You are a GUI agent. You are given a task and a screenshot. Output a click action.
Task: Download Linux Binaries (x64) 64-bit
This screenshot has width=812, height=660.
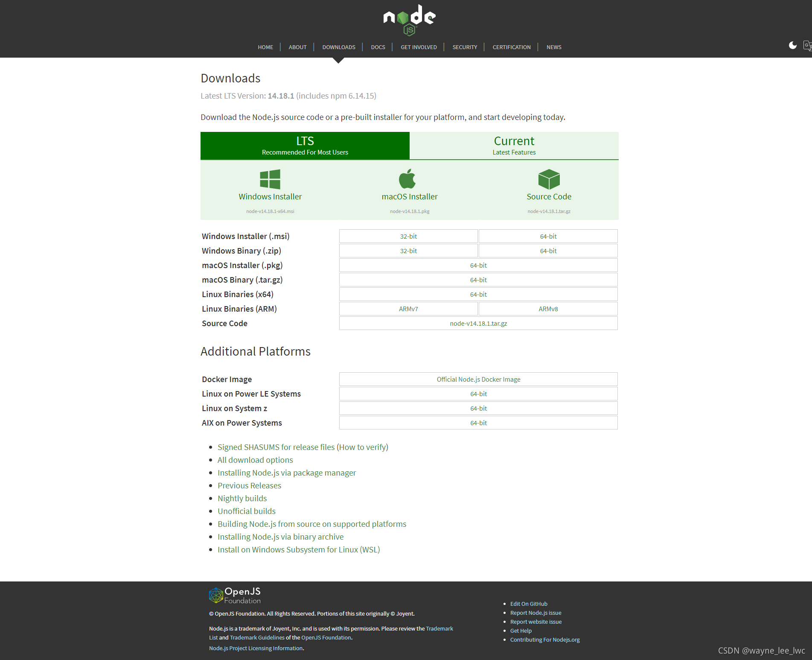click(x=478, y=294)
